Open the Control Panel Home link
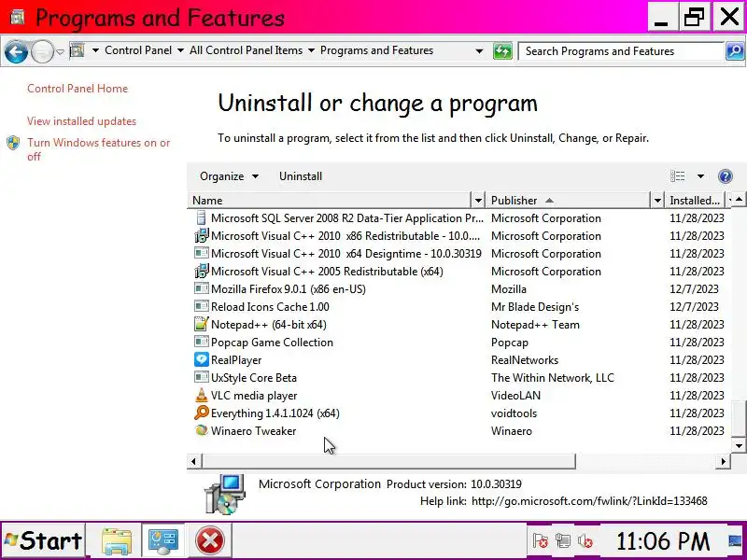 pos(78,89)
